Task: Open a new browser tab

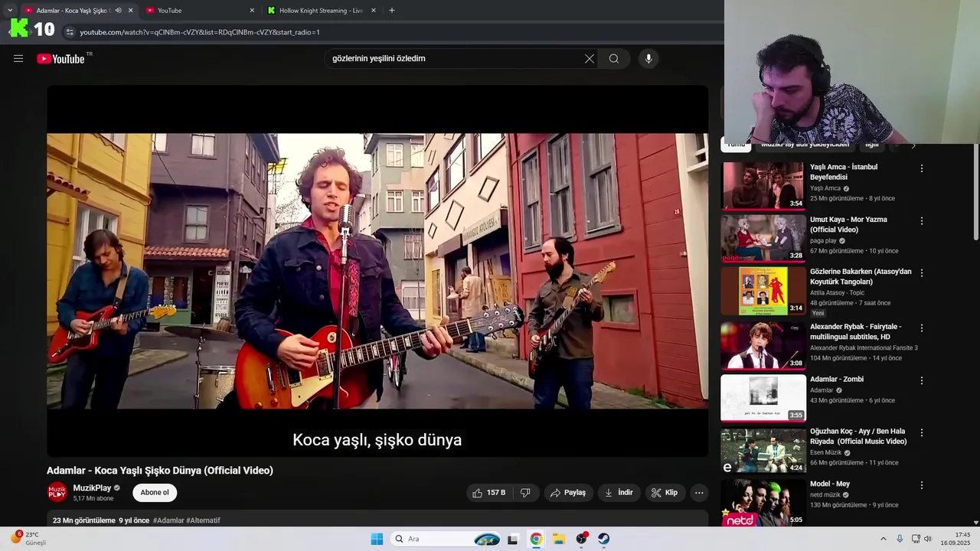Action: (392, 11)
